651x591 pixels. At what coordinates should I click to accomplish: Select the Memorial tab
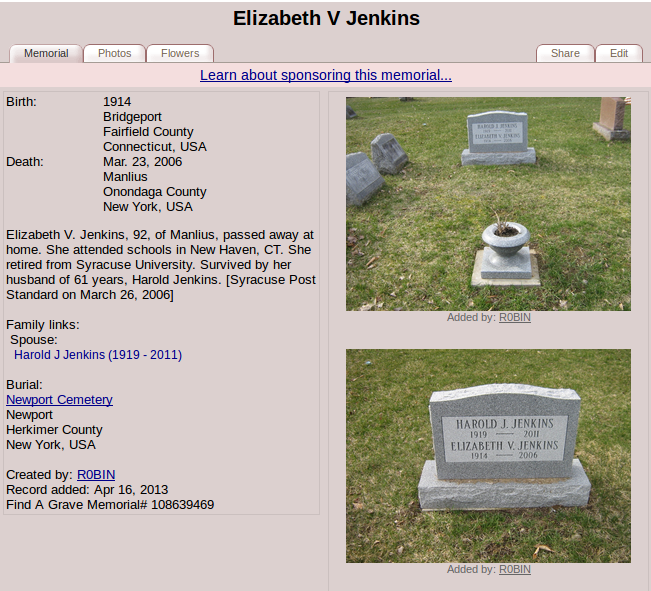point(46,53)
